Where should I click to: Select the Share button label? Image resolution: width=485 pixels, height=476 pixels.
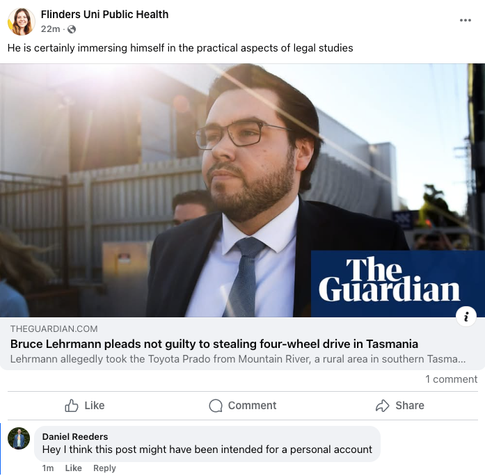coord(410,405)
